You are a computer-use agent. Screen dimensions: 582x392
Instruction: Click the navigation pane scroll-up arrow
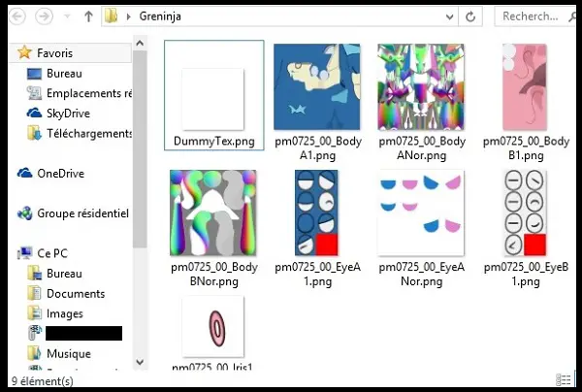click(x=140, y=43)
